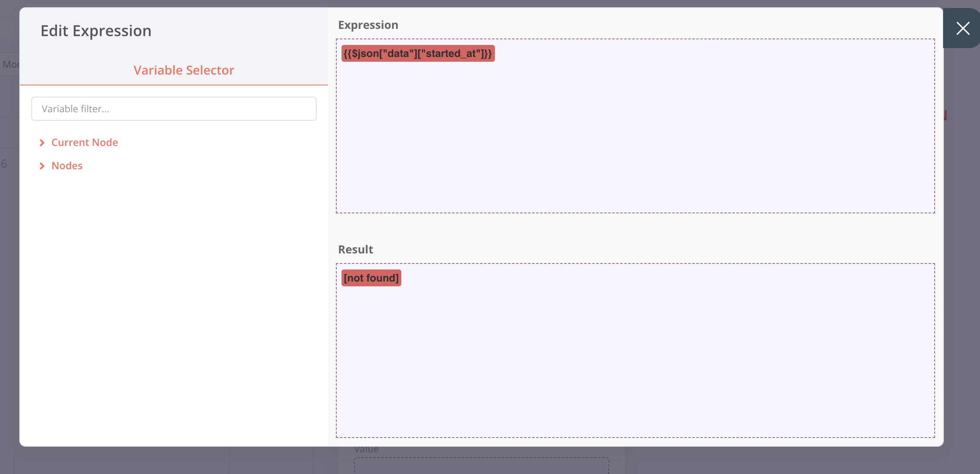Image resolution: width=980 pixels, height=474 pixels.
Task: Click the [not found] result token
Action: point(371,278)
